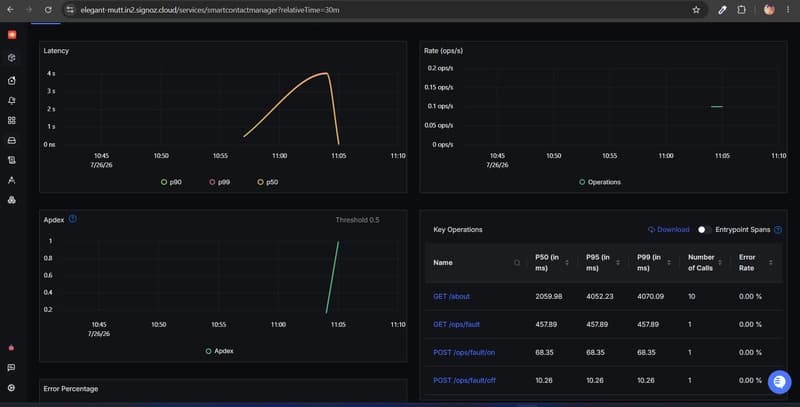This screenshot has width=800, height=407.
Task: Open the GET /ops/fault operation
Action: coord(457,324)
